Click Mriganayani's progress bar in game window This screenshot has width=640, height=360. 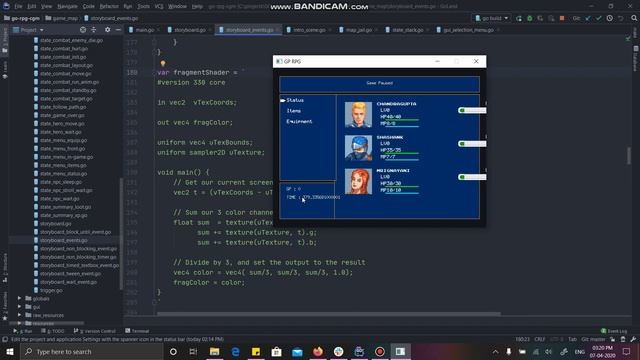(472, 177)
